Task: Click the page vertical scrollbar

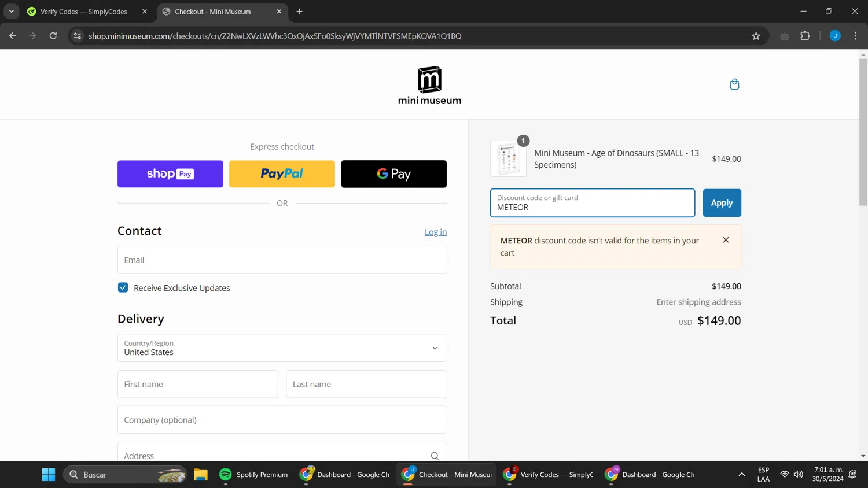Action: click(863, 132)
